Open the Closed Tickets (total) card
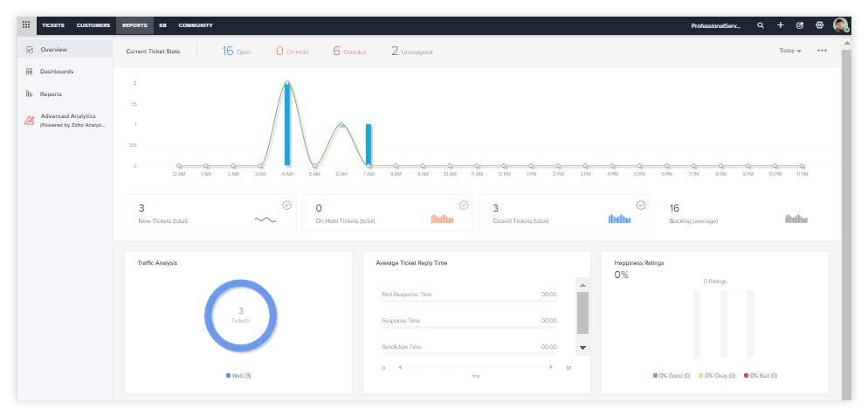The width and height of the screenshot is (868, 417). [565, 213]
